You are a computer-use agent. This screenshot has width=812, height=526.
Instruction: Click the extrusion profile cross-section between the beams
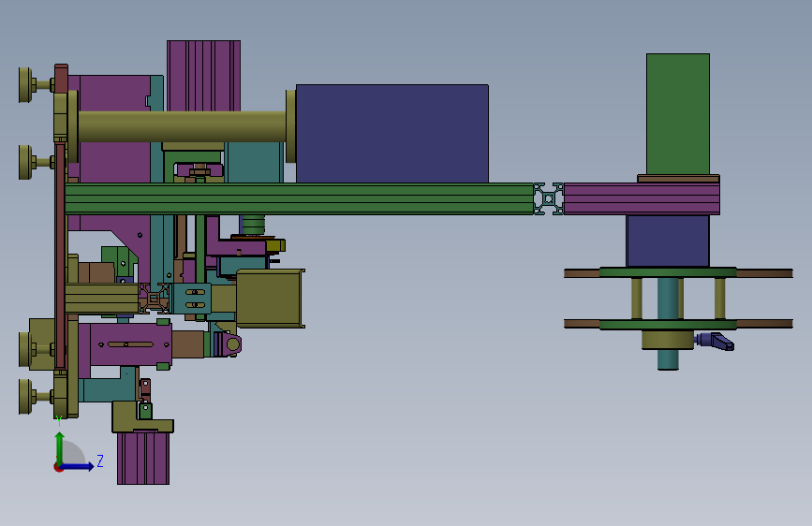point(549,198)
